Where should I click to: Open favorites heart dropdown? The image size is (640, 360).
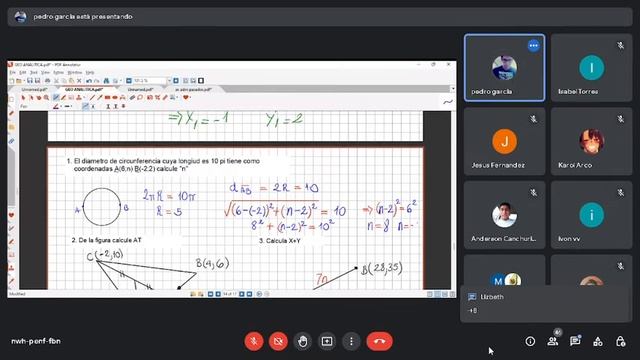pos(190,98)
